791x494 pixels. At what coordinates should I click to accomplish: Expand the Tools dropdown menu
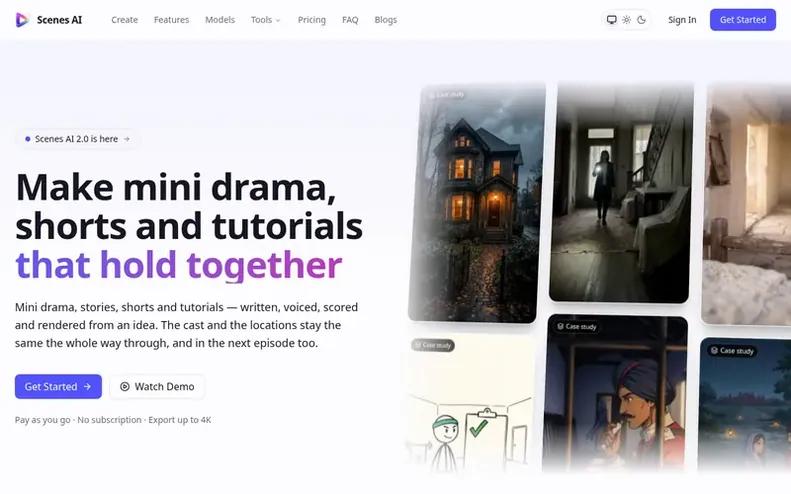pos(266,20)
